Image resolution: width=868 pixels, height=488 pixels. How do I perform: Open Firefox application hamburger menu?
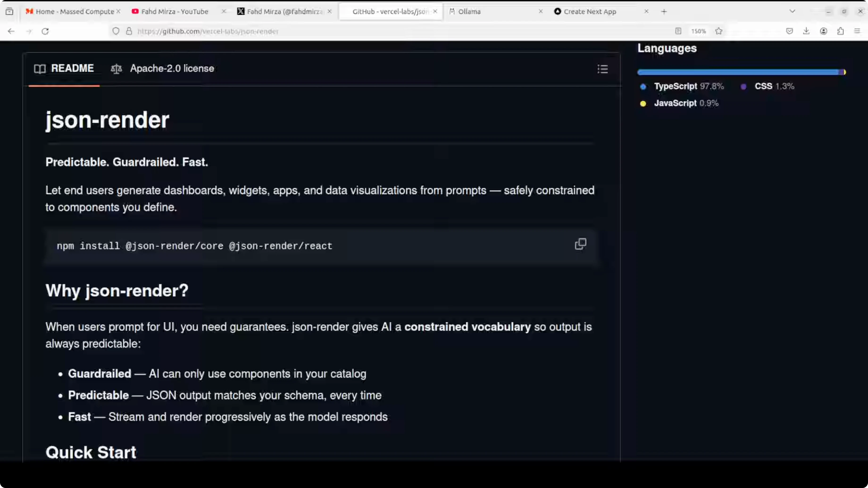857,31
